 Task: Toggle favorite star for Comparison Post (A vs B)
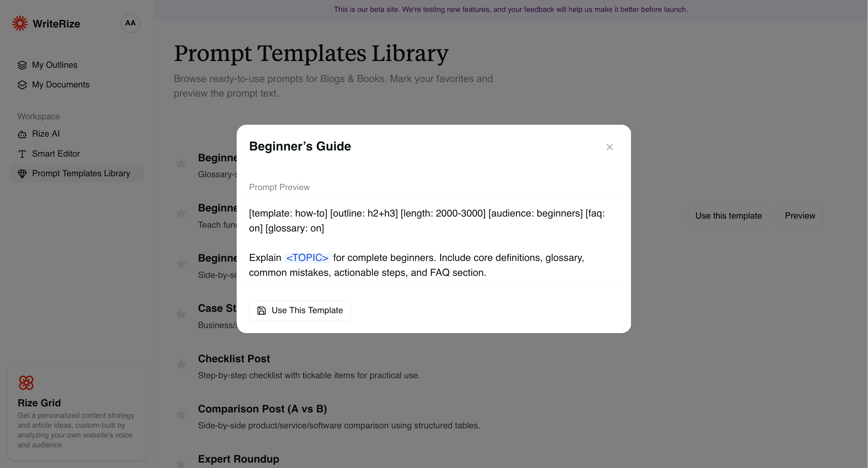[181, 414]
